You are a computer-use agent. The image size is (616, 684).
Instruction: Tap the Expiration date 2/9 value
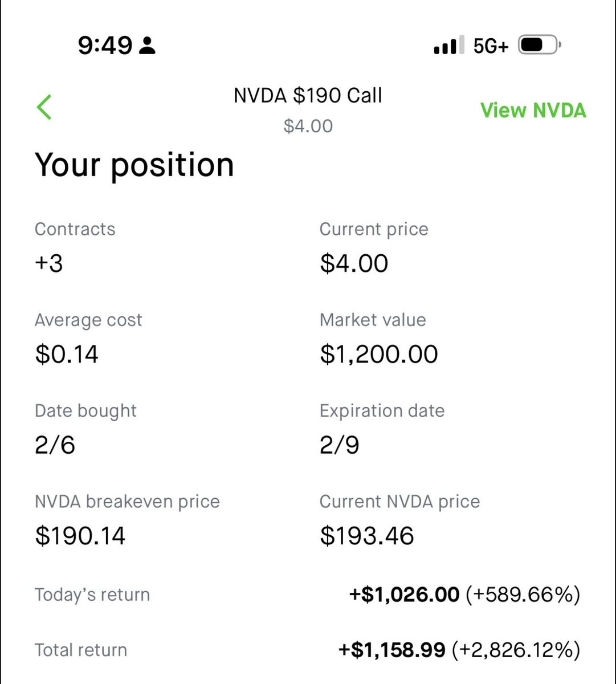click(340, 445)
